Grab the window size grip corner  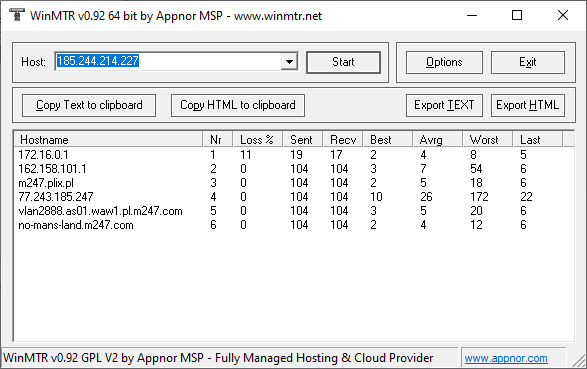(x=579, y=360)
